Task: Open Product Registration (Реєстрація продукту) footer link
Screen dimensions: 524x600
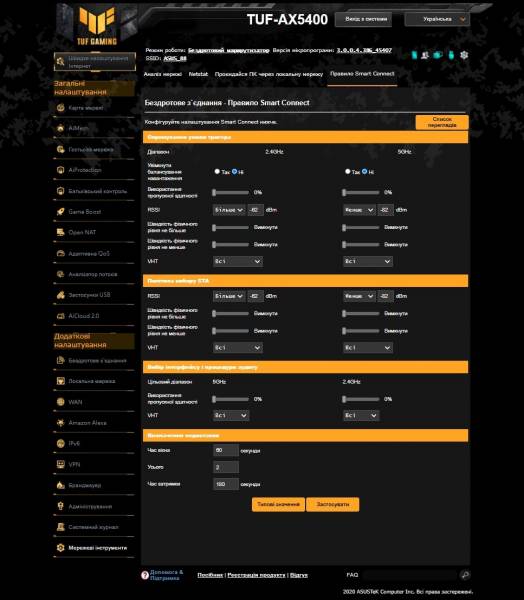Action: coord(256,575)
